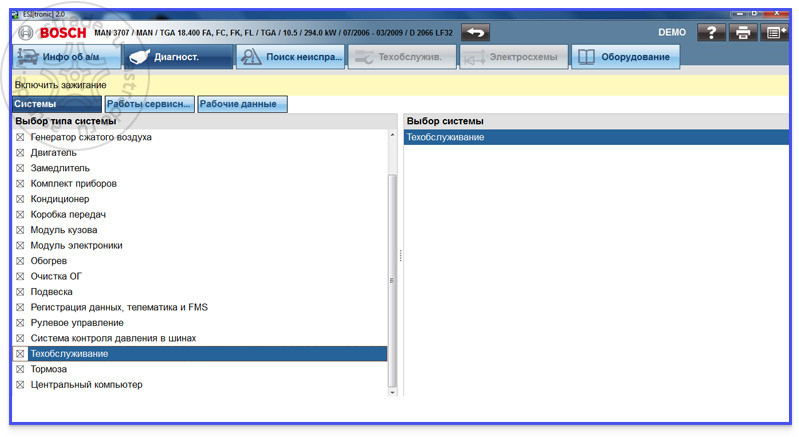Click the system list scrollbar thumb
The width and height of the screenshot is (799, 437).
[x=392, y=281]
